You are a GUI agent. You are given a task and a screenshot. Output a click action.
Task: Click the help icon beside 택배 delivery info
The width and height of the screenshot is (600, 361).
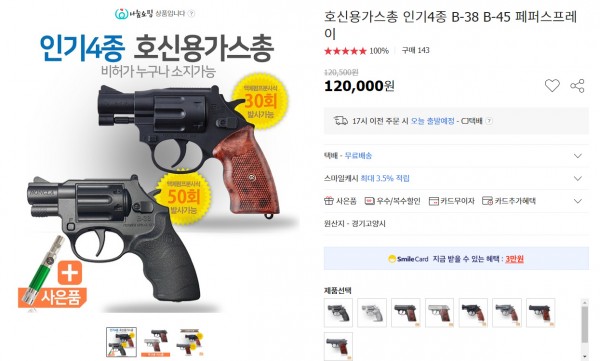pyautogui.click(x=489, y=121)
